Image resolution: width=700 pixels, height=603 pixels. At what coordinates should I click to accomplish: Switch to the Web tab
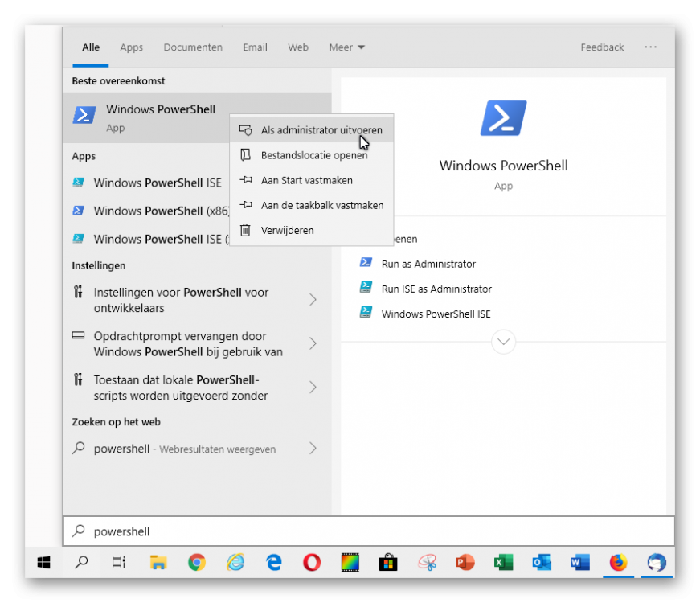tap(298, 47)
